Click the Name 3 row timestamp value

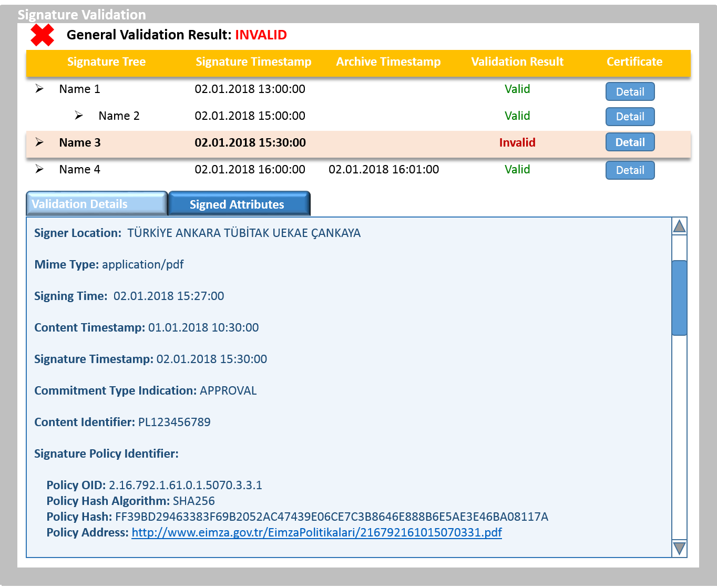pos(250,143)
